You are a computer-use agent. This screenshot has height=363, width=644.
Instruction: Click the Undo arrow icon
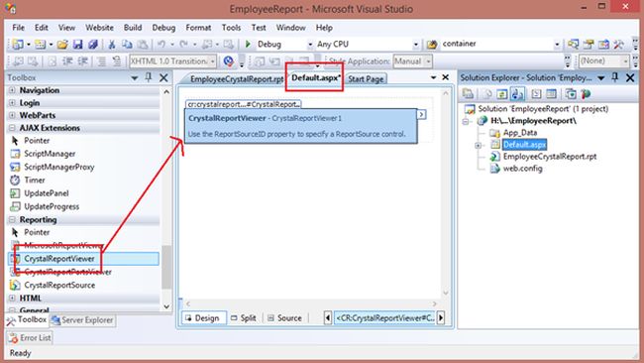pyautogui.click(x=161, y=44)
